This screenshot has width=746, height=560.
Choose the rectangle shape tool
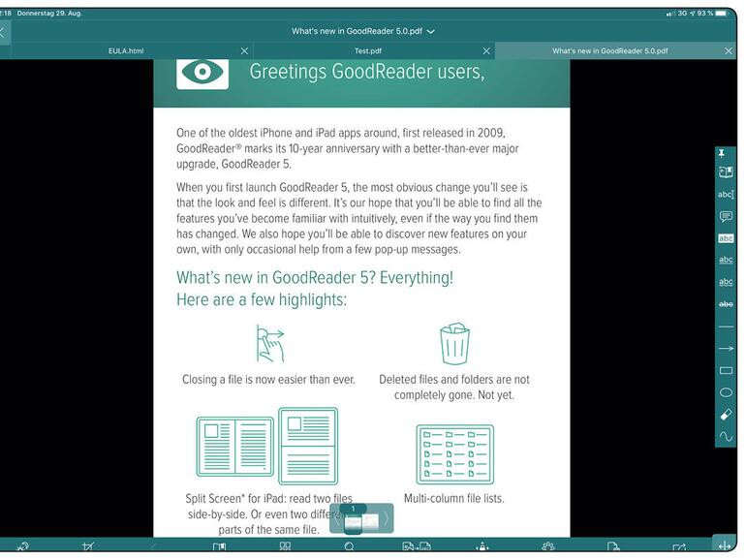(x=726, y=370)
